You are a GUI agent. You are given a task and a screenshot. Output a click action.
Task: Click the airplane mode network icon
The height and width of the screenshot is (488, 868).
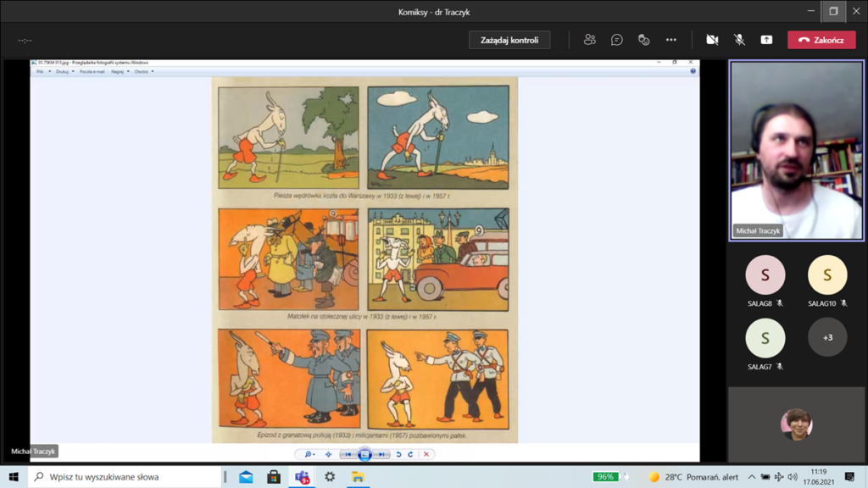[779, 476]
